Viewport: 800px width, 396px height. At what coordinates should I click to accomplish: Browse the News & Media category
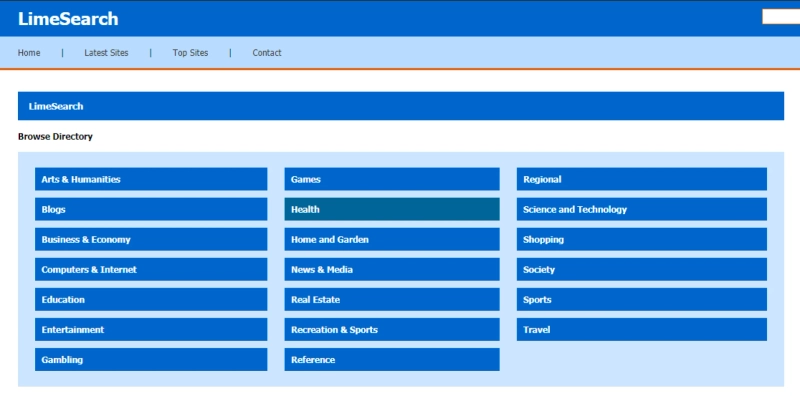(392, 269)
